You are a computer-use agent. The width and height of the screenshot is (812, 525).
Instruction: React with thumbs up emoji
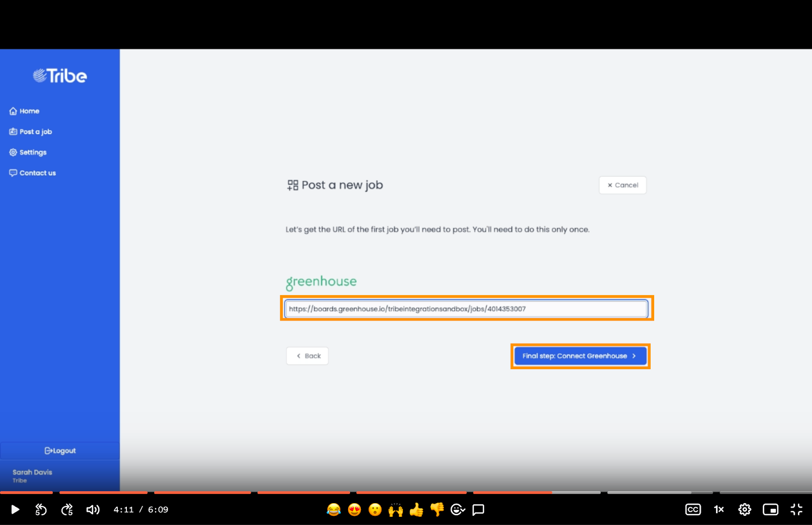pyautogui.click(x=416, y=509)
